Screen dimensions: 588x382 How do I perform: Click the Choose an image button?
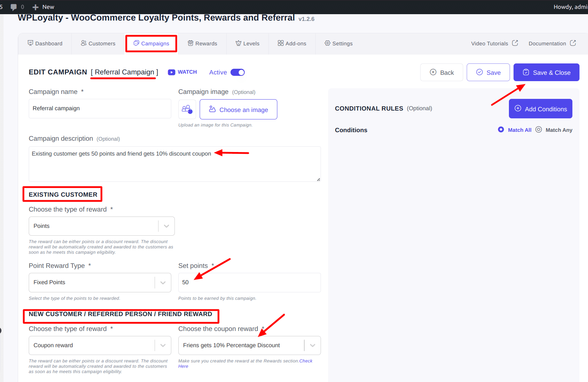tap(238, 109)
